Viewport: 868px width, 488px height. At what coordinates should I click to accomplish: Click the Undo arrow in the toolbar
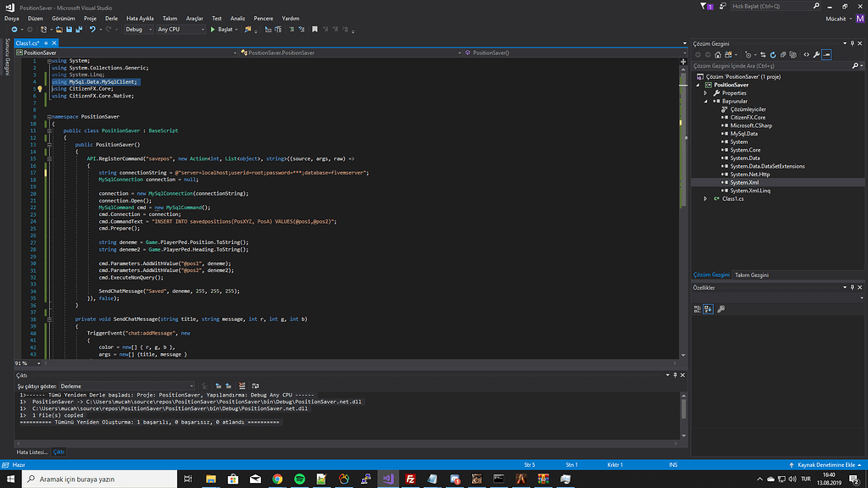(92, 29)
